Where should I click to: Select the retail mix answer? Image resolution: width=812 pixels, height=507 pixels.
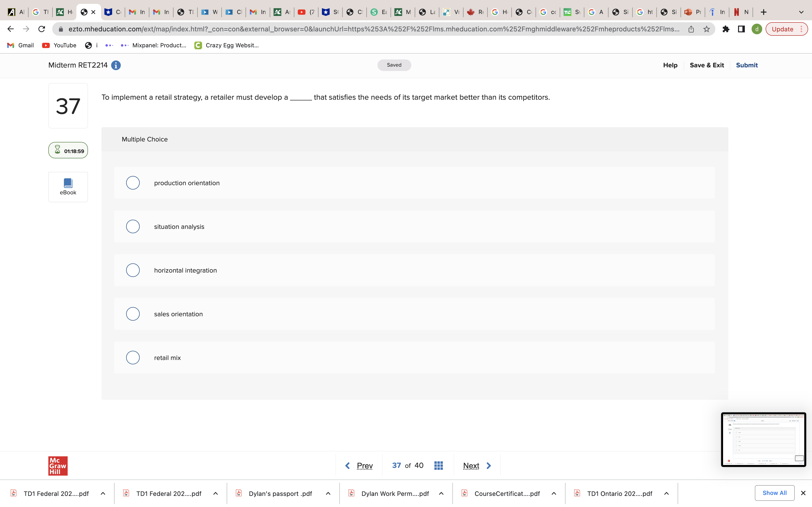point(132,358)
